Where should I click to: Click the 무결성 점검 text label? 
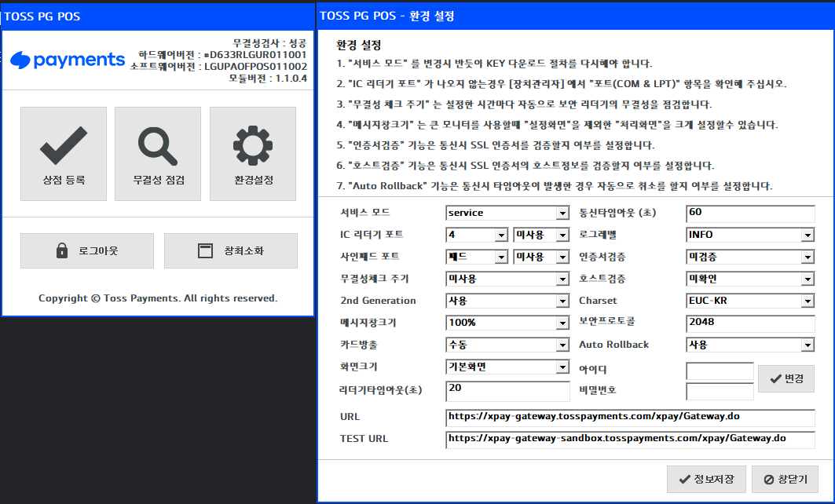click(158, 180)
